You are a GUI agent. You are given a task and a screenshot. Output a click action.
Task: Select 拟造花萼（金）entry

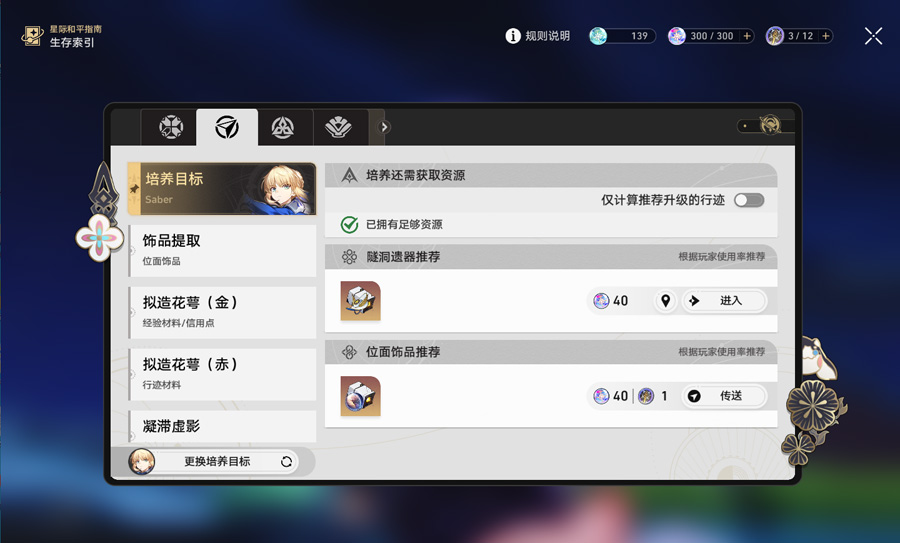pos(222,312)
